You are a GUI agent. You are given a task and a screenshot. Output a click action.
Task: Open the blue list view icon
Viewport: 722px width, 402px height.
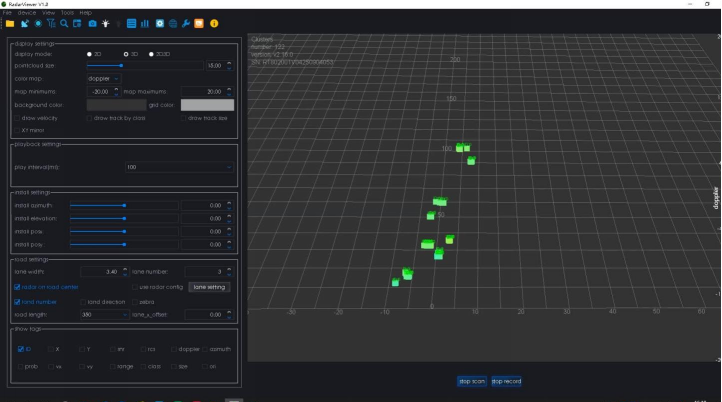[x=131, y=23]
